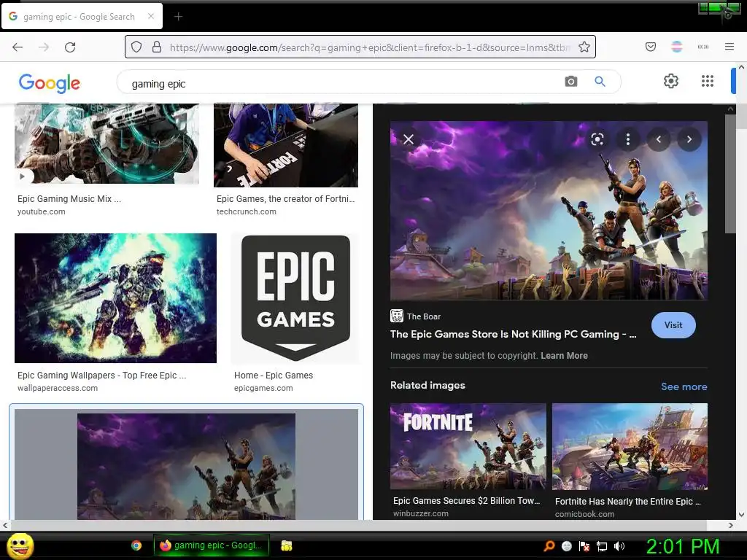Open the techcrunch Fortnite keyboard image
This screenshot has height=560, width=747.
[286, 145]
